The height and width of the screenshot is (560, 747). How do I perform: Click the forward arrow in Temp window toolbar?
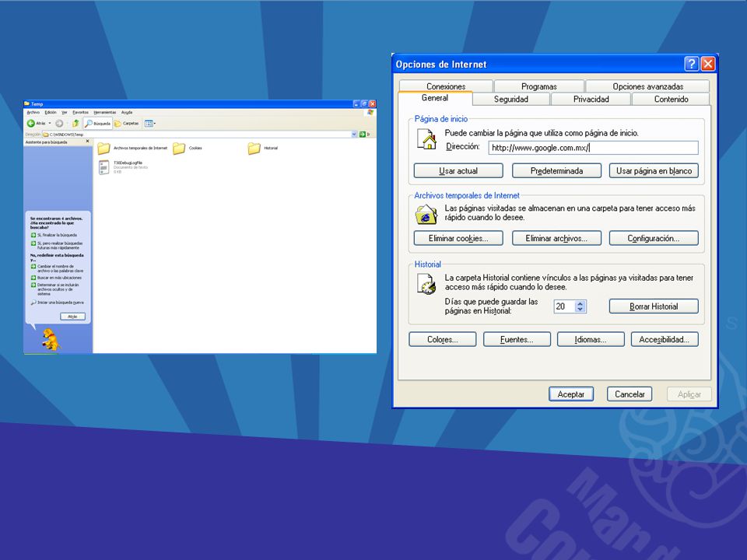coord(59,124)
